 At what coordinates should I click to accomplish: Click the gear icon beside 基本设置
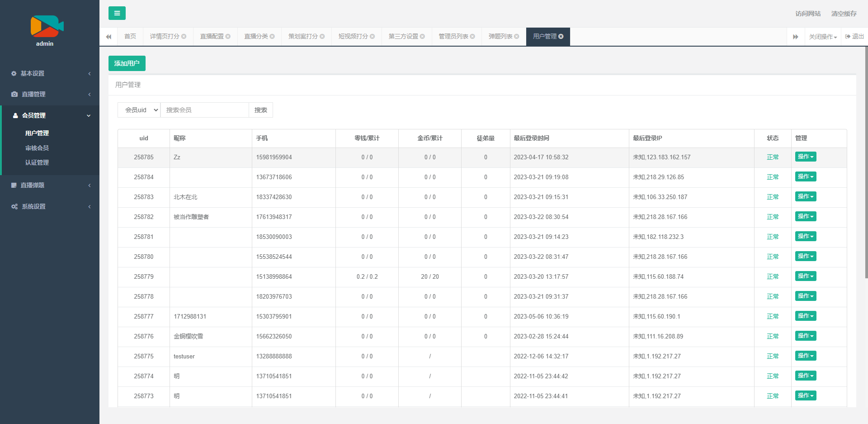[14, 73]
